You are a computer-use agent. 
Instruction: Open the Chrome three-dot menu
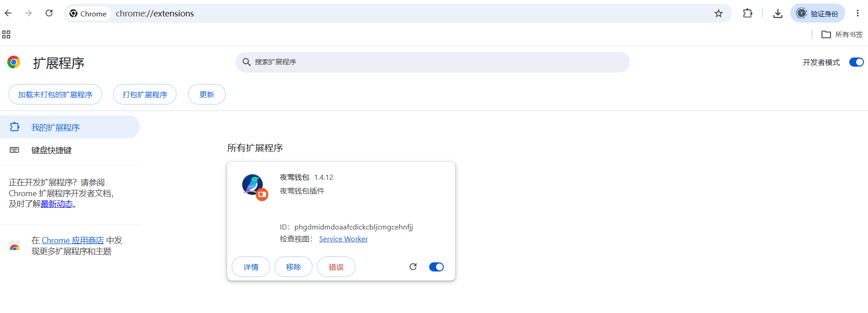point(858,13)
